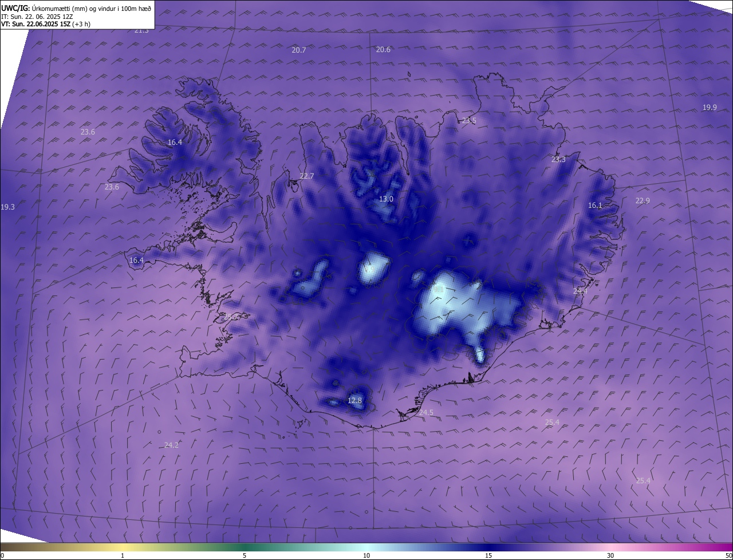Click the 22.9 value label
The image size is (733, 560).
click(x=643, y=201)
